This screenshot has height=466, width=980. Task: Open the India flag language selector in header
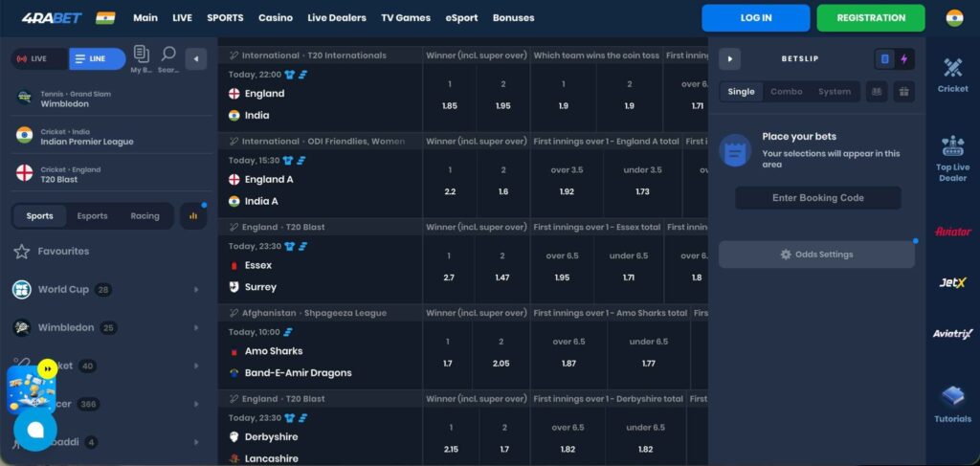105,18
